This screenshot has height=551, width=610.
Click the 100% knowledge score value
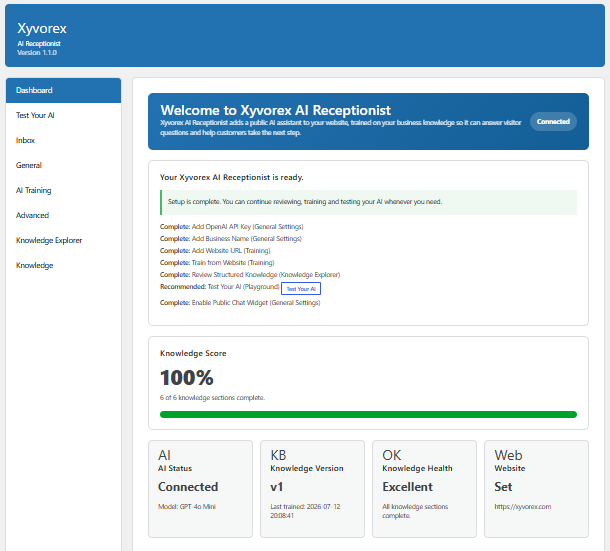pos(187,377)
